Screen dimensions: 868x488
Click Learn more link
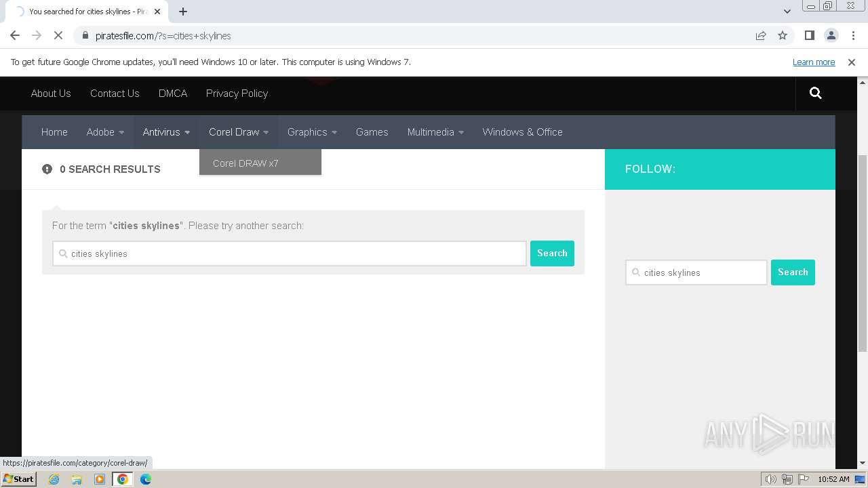coord(814,62)
